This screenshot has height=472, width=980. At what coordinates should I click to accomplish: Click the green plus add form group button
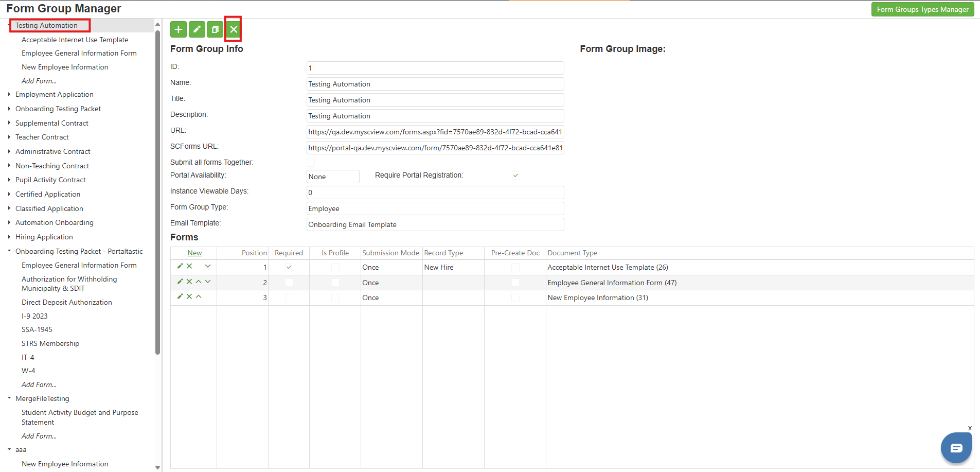pos(179,29)
